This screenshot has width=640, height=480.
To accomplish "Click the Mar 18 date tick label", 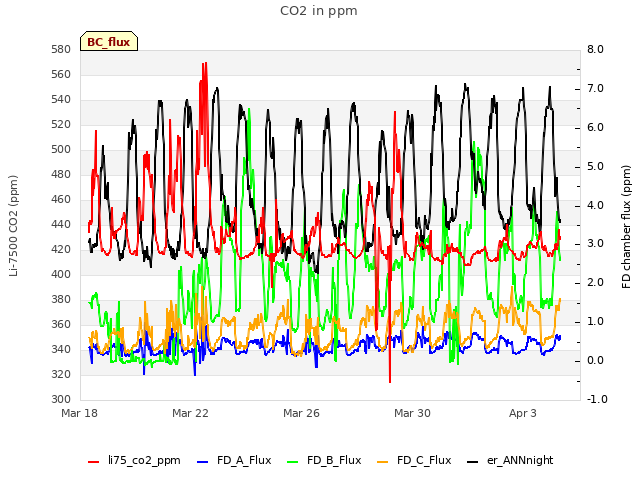I will point(80,413).
